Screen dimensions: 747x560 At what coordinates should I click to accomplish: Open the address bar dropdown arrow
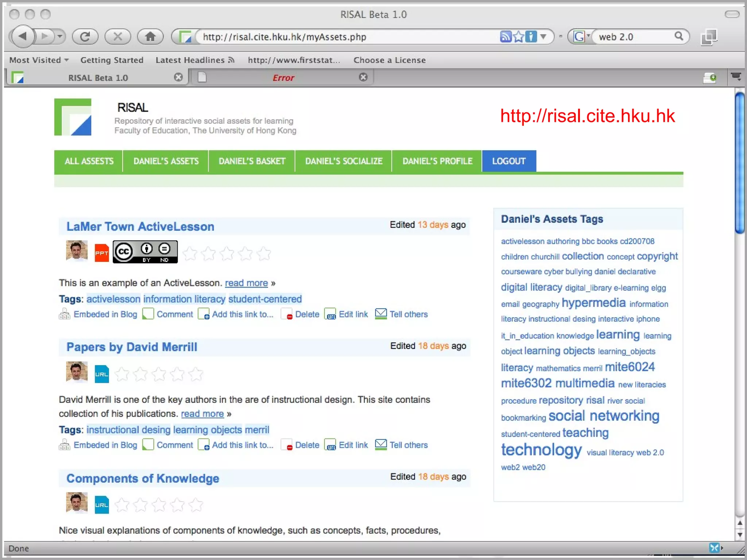pos(543,36)
